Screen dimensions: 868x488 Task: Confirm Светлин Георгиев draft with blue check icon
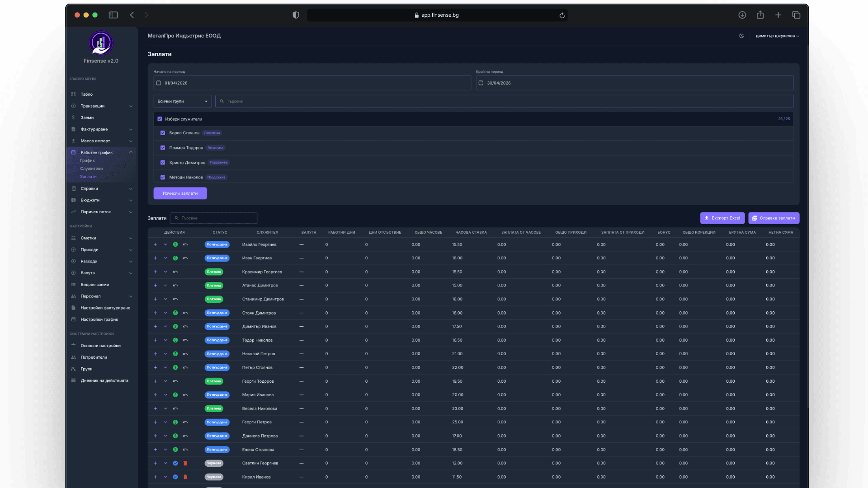coord(175,463)
